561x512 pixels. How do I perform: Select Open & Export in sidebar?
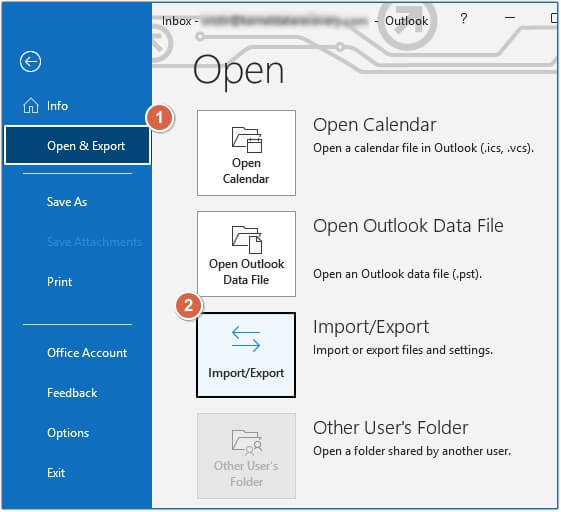click(x=77, y=146)
